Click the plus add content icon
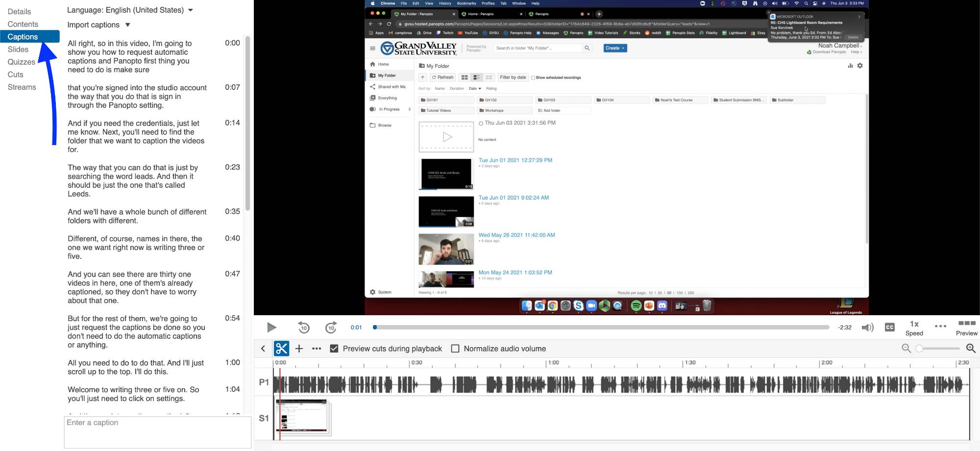The height and width of the screenshot is (451, 980). [x=299, y=349]
